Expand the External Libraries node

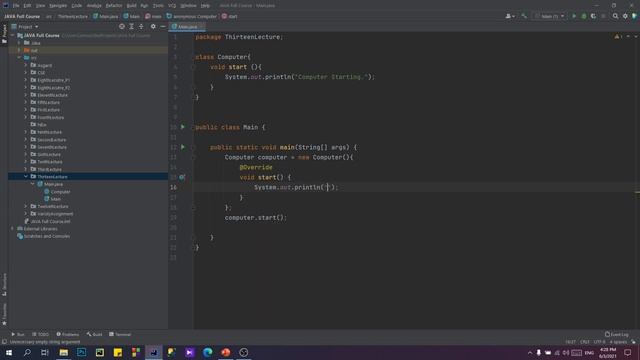12,229
